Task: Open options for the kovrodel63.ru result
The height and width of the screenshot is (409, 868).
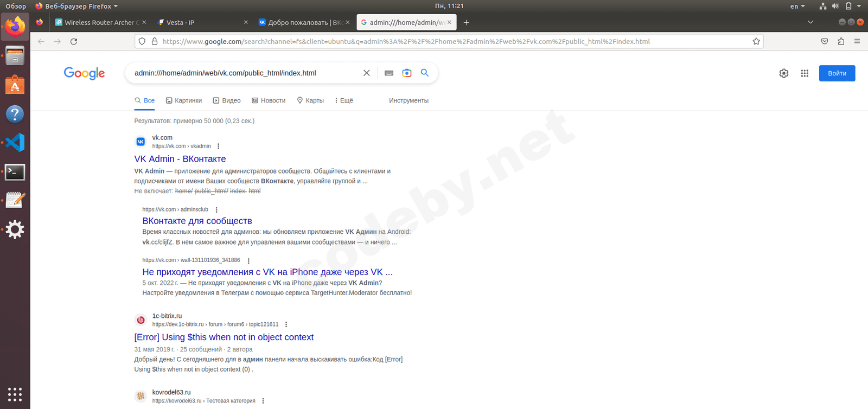Action: 263,401
